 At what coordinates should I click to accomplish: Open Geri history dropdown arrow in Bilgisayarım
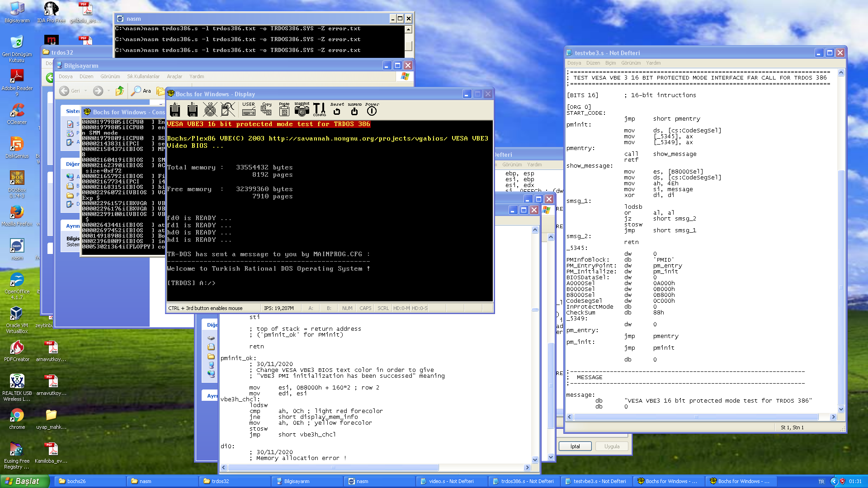pyautogui.click(x=85, y=91)
